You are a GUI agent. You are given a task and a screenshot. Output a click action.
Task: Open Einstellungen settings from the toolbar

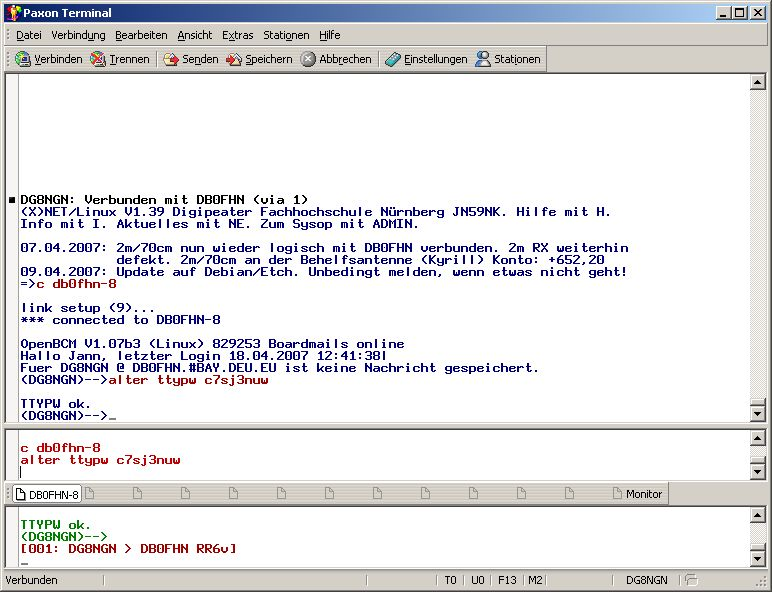point(427,59)
